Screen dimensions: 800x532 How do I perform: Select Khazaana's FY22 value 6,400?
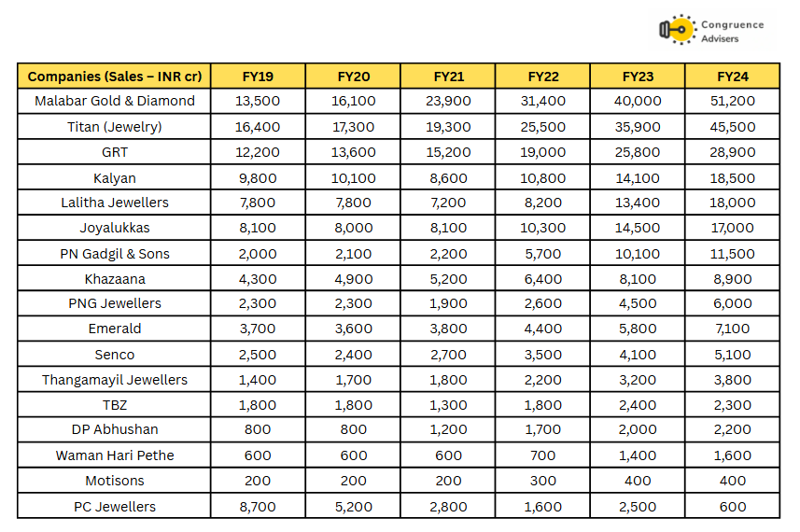tap(543, 279)
